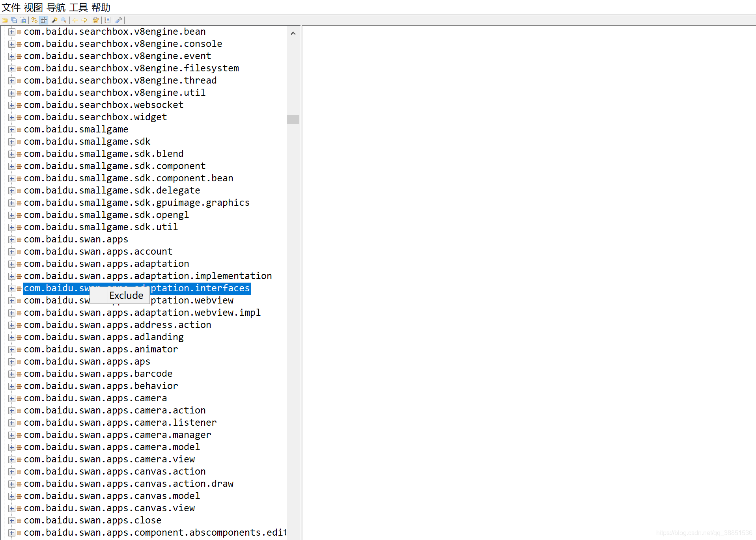Select com.baidu.smallgame.sdk.gpuimage.graphics row
756x540 pixels.
(137, 203)
